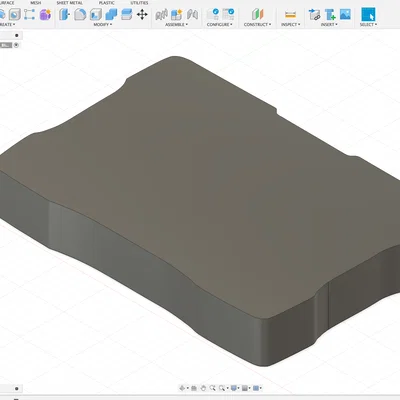Click the first Configure icon with checkmark

point(213,14)
